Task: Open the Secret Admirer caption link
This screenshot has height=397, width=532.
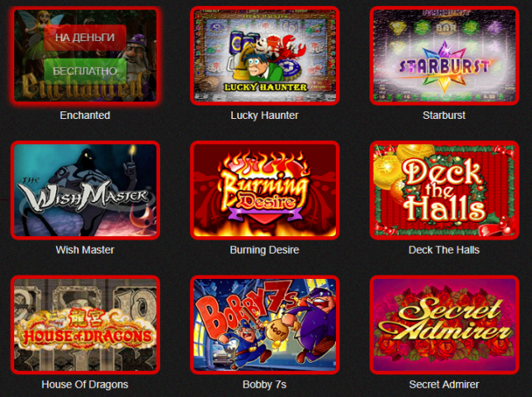Action: 444,384
